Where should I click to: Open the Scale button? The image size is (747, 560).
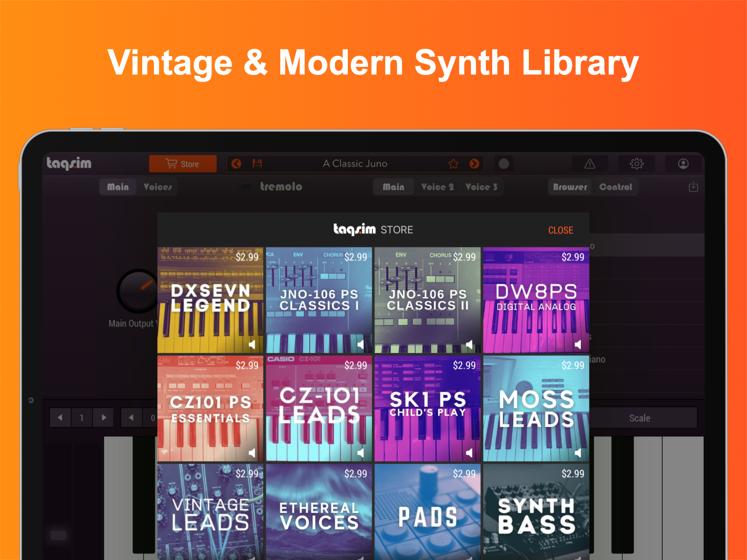[640, 418]
